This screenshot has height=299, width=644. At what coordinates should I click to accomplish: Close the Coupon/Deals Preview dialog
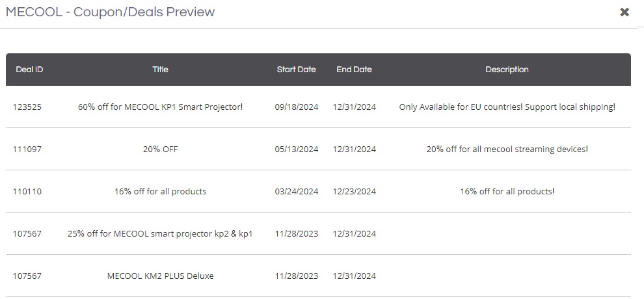[624, 12]
